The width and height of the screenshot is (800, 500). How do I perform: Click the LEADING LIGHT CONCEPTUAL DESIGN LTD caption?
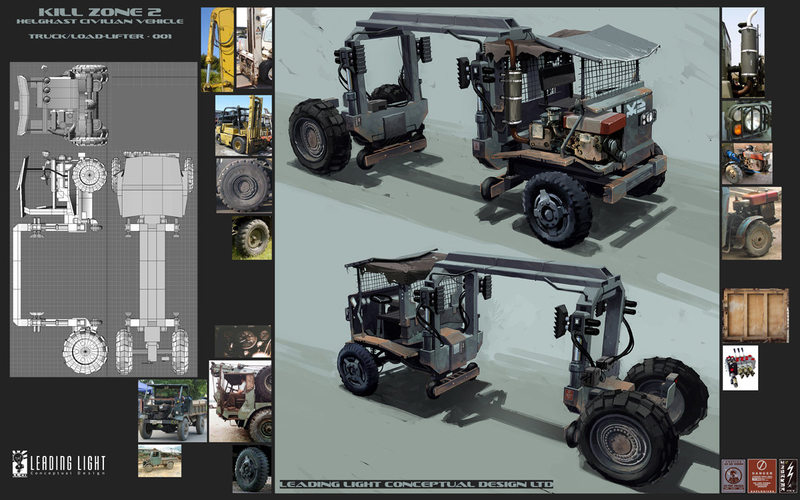pos(416,485)
